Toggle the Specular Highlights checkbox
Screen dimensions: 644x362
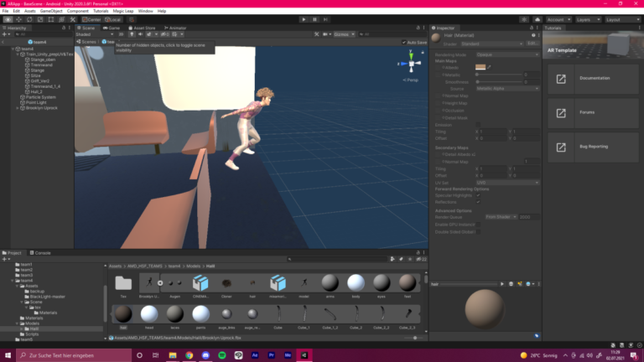pyautogui.click(x=478, y=195)
